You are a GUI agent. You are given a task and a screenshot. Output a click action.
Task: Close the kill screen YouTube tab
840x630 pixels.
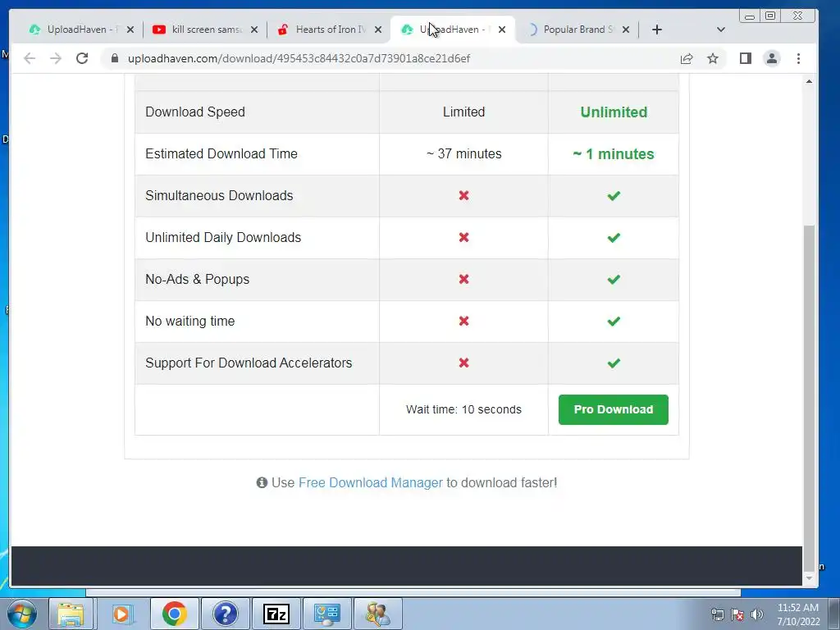(254, 30)
